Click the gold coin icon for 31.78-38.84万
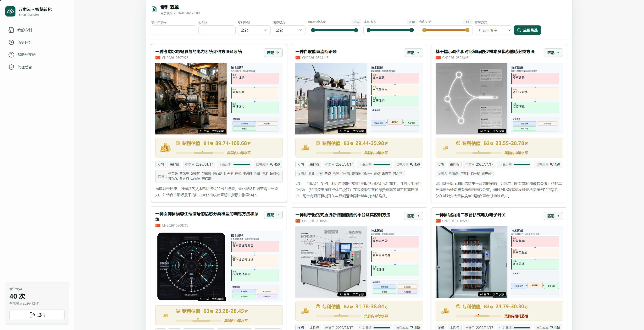 pos(305,311)
